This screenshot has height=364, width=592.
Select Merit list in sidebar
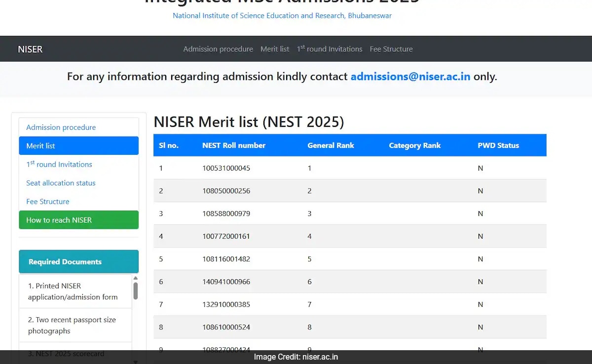pos(79,146)
